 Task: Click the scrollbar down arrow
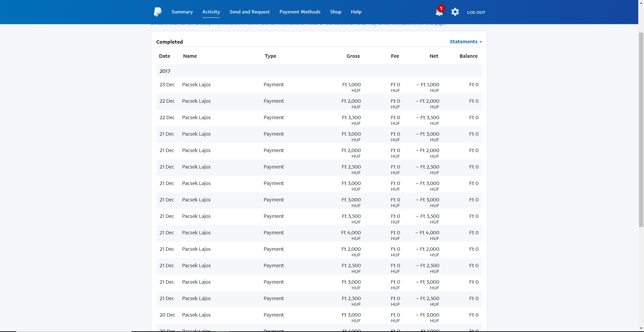coord(641,328)
